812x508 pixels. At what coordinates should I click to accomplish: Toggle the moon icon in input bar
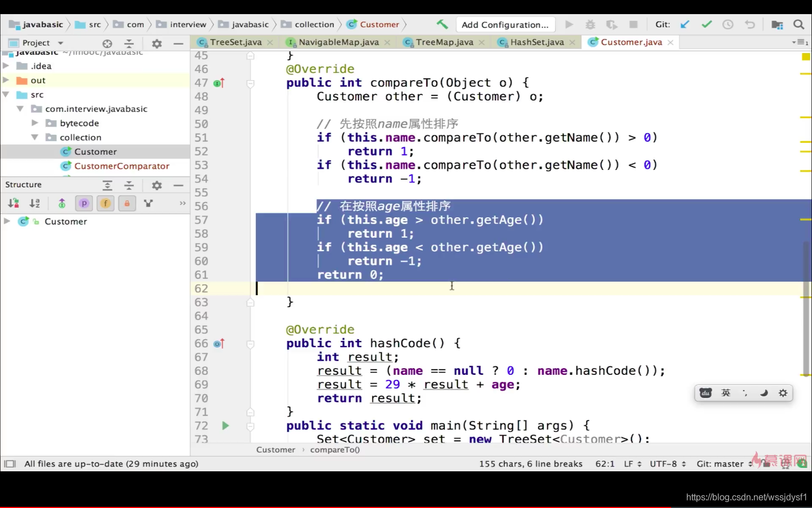coord(764,393)
